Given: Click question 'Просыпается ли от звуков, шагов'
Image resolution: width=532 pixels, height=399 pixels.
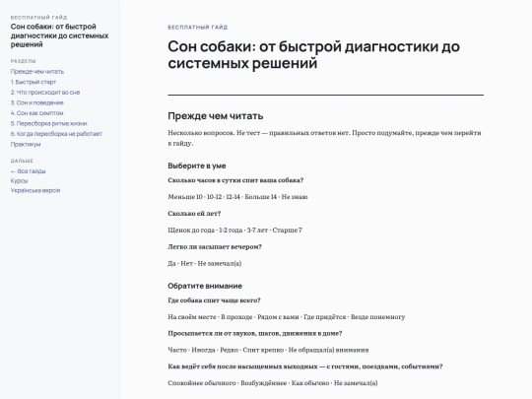Looking at the screenshot, I should click(x=255, y=333).
